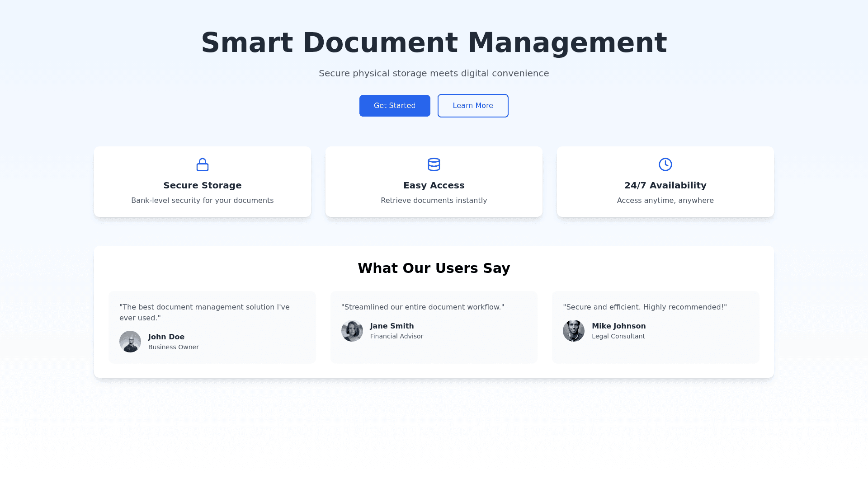The width and height of the screenshot is (868, 488).
Task: Click the What Our Users Say heading
Action: pos(434,268)
